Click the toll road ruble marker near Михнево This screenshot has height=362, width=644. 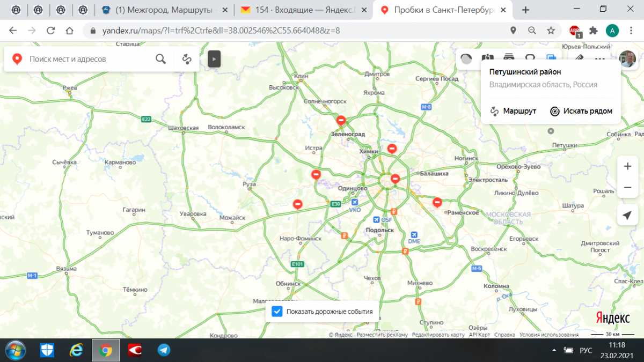pos(418,302)
